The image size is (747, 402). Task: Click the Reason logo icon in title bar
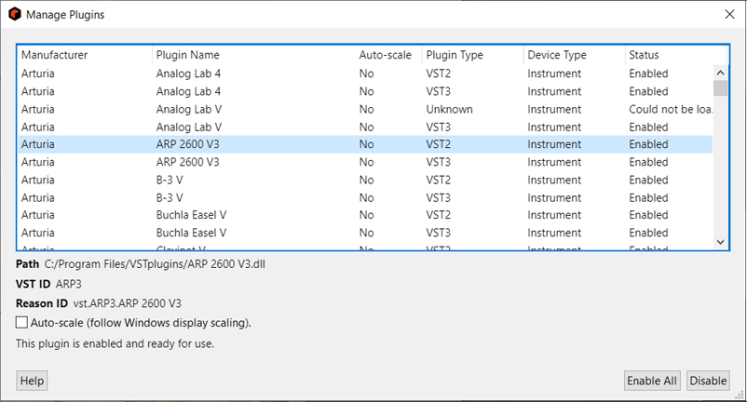[15, 14]
